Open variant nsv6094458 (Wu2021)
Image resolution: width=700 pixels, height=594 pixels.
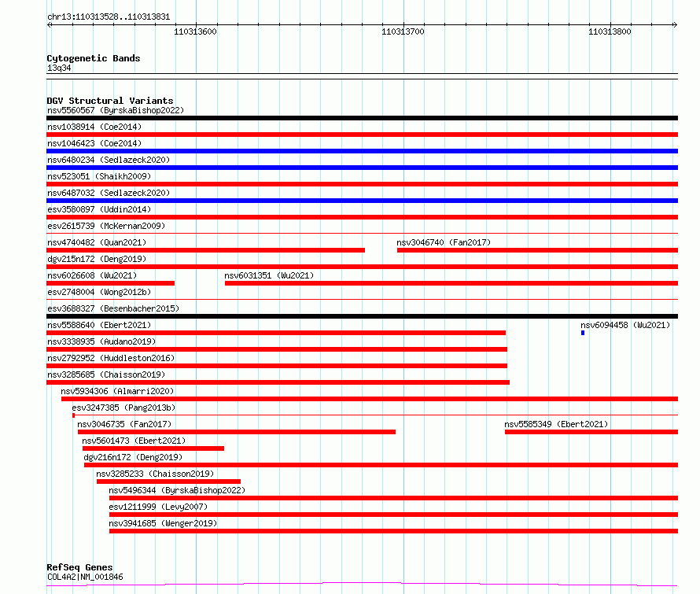[x=625, y=325]
